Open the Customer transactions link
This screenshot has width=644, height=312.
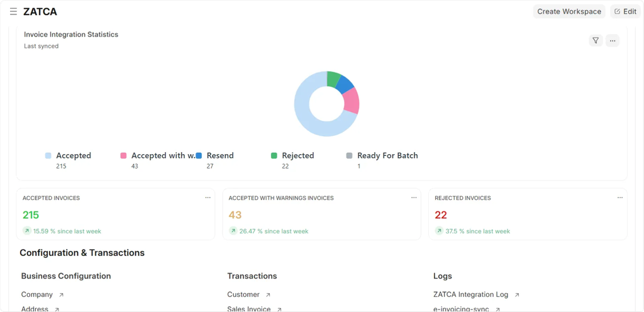(243, 294)
